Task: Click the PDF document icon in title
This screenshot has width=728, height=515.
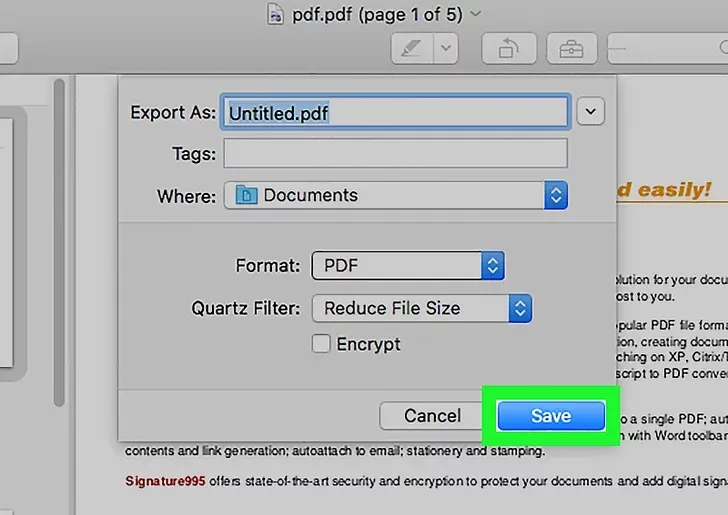Action: click(x=275, y=14)
